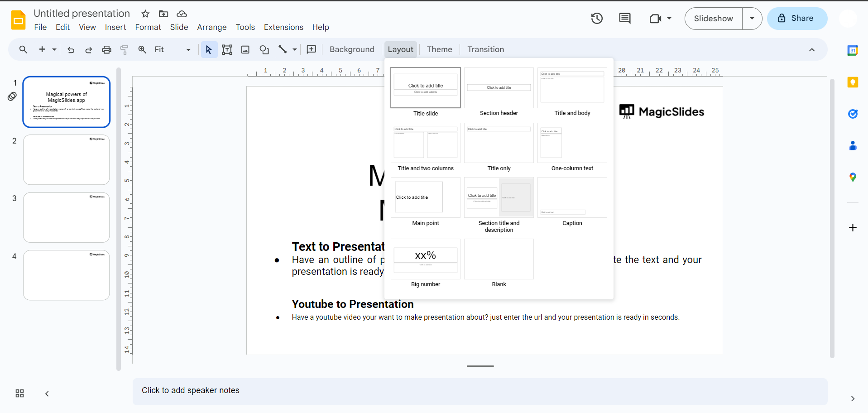868x413 pixels.
Task: Click the Background button
Action: coord(352,49)
